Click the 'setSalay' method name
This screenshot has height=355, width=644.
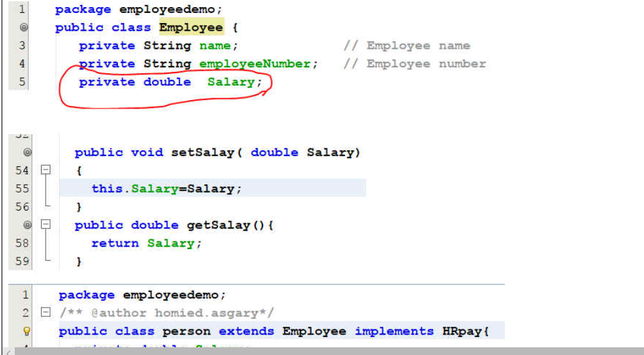203,152
